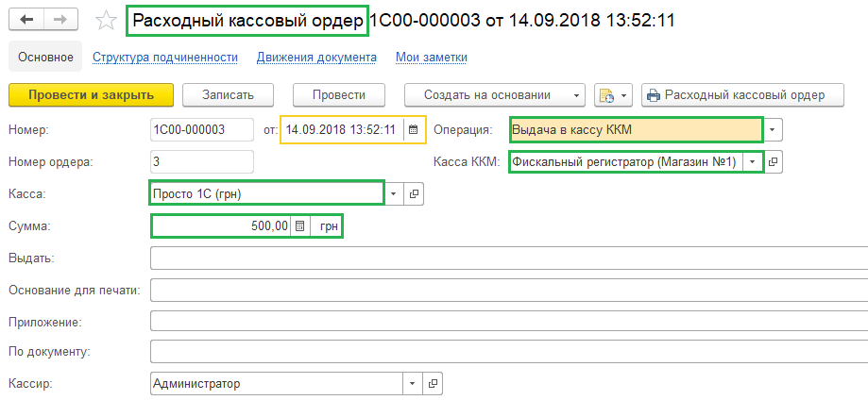The image size is (868, 400).
Task: Click the Сумма field showing 500,00
Action: [221, 226]
